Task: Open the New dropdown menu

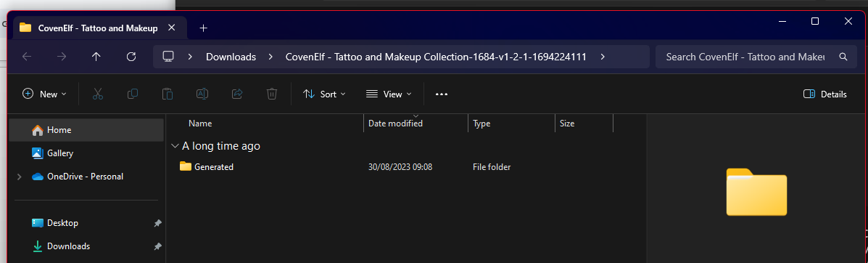Action: point(44,94)
